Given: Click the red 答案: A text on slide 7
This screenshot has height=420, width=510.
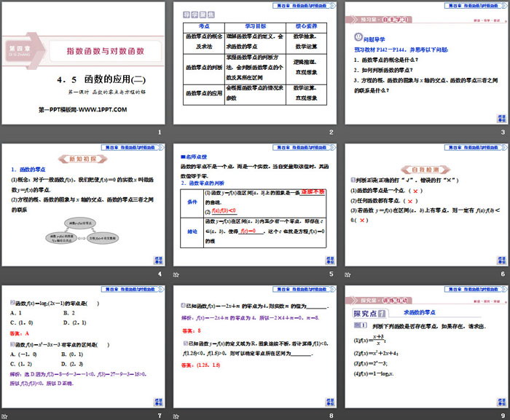Looking at the screenshot, I should [20, 333].
